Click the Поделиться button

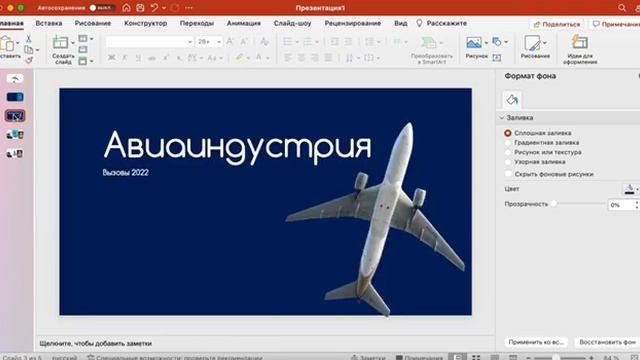click(556, 24)
